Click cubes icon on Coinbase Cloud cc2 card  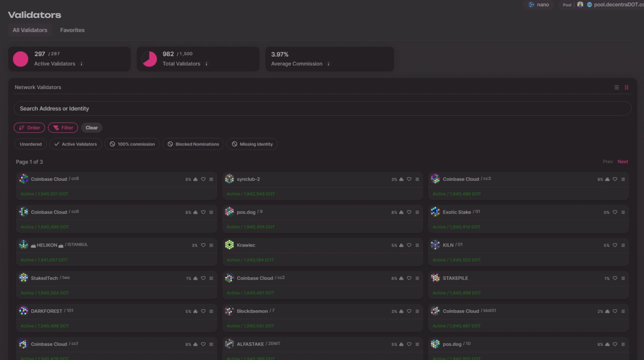[401, 278]
